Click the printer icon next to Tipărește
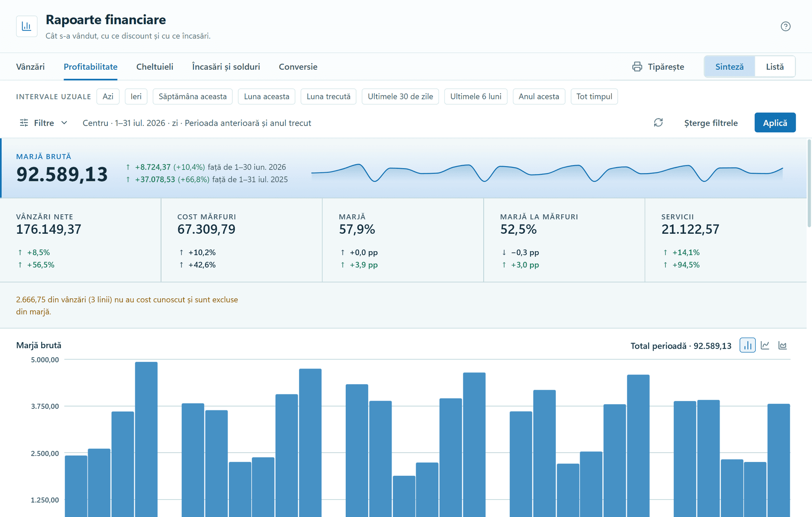This screenshot has height=517, width=812. 637,67
